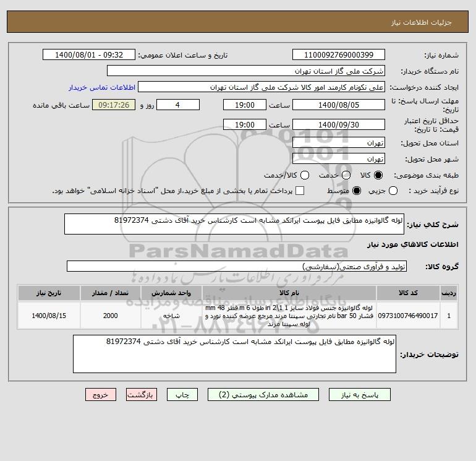The height and width of the screenshot is (461, 476).
Task: Click the اطلاعات کالاهای مورد نیاز heading
Action: click(x=413, y=244)
